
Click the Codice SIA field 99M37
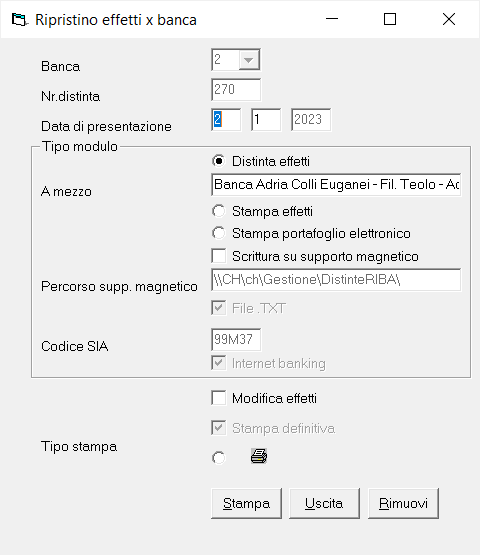pos(236,339)
